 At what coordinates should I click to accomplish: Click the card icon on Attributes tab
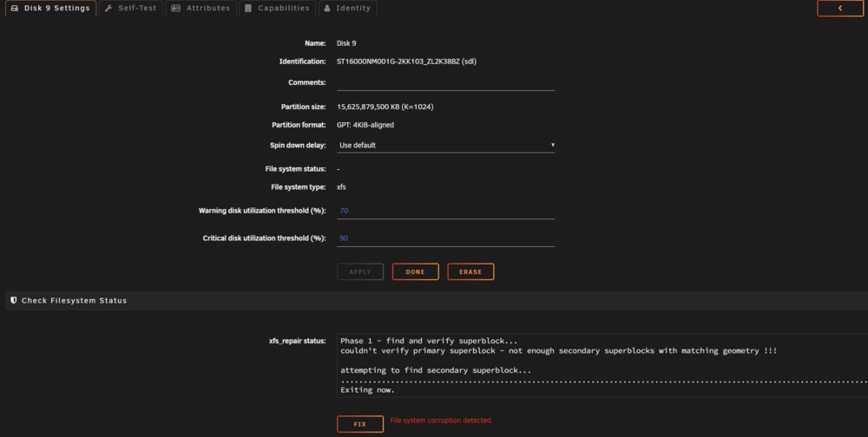(175, 9)
